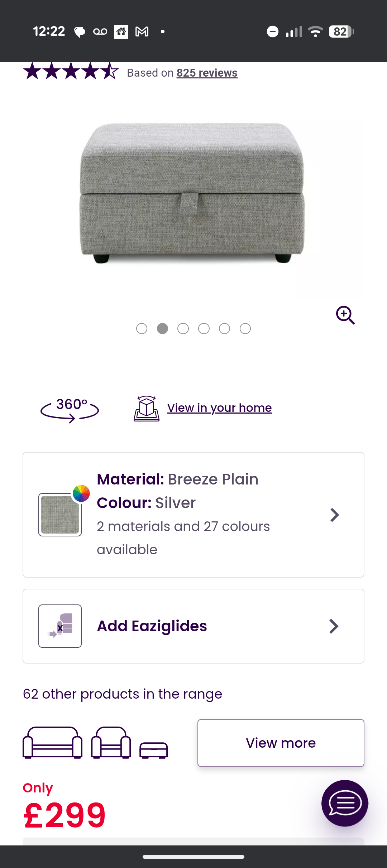Viewport: 387px width, 868px height.
Task: Switch to the first carousel image dot
Action: [x=142, y=328]
